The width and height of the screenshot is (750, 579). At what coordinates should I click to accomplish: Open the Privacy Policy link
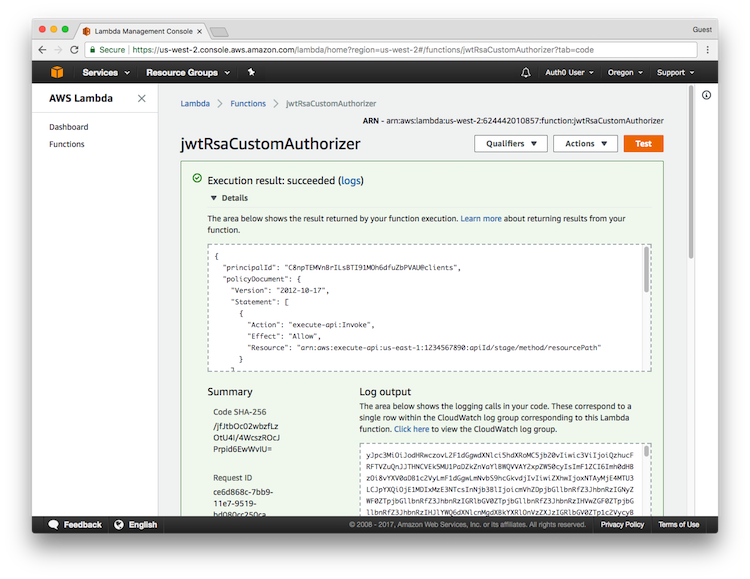(x=622, y=524)
